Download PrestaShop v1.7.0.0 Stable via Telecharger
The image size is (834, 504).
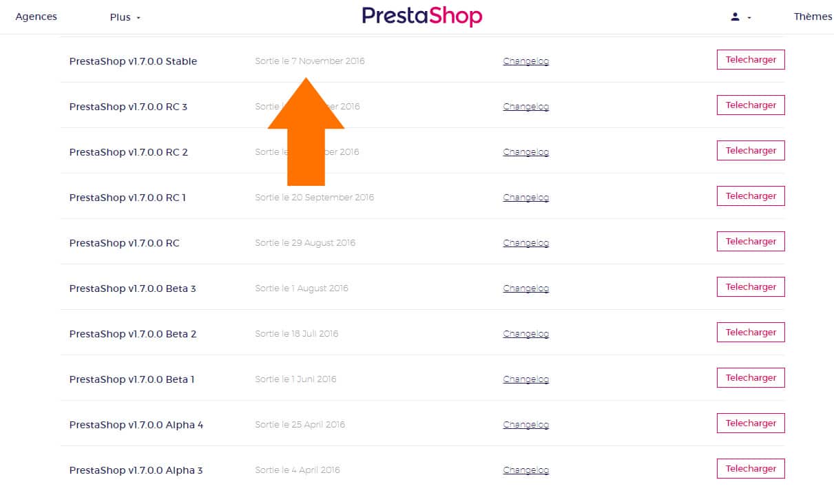tap(751, 60)
